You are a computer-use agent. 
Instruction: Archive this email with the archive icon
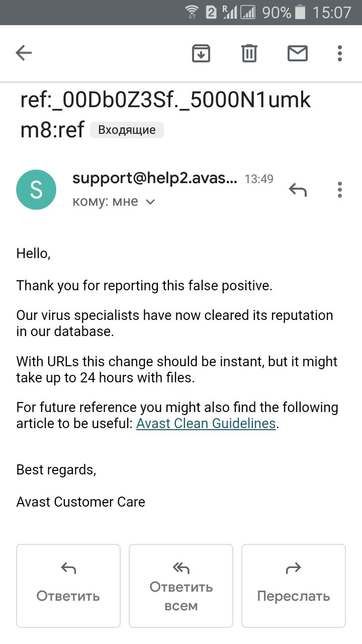(201, 53)
